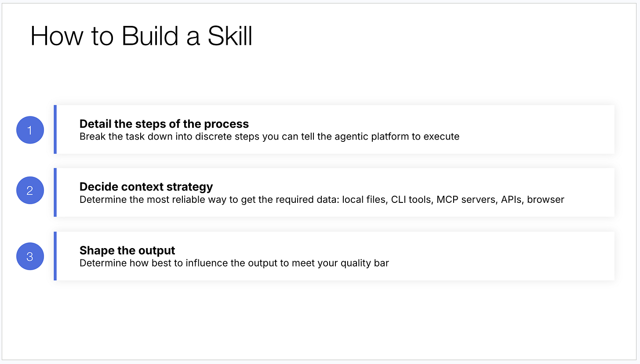Click the blue circle numbered 1
The height and width of the screenshot is (364, 640).
tap(30, 130)
